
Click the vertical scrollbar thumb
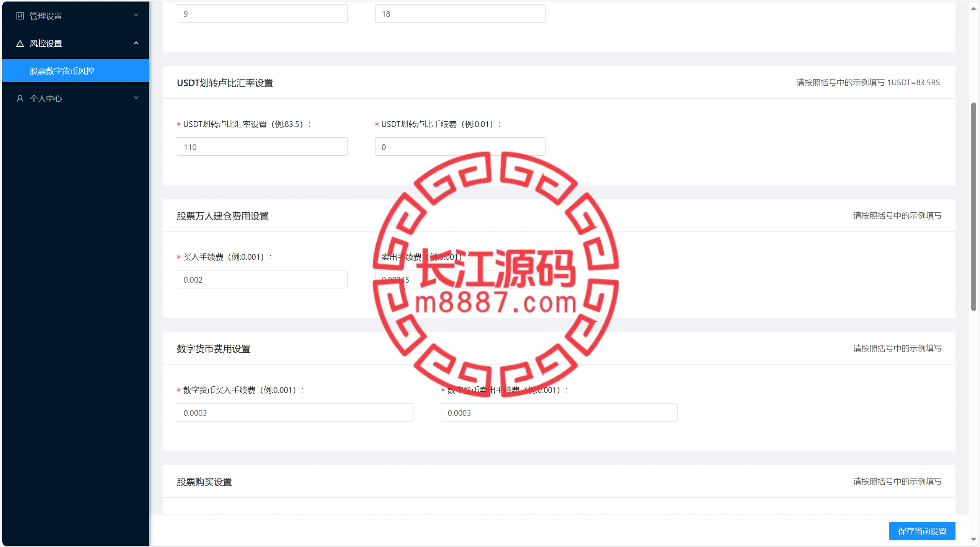click(973, 207)
